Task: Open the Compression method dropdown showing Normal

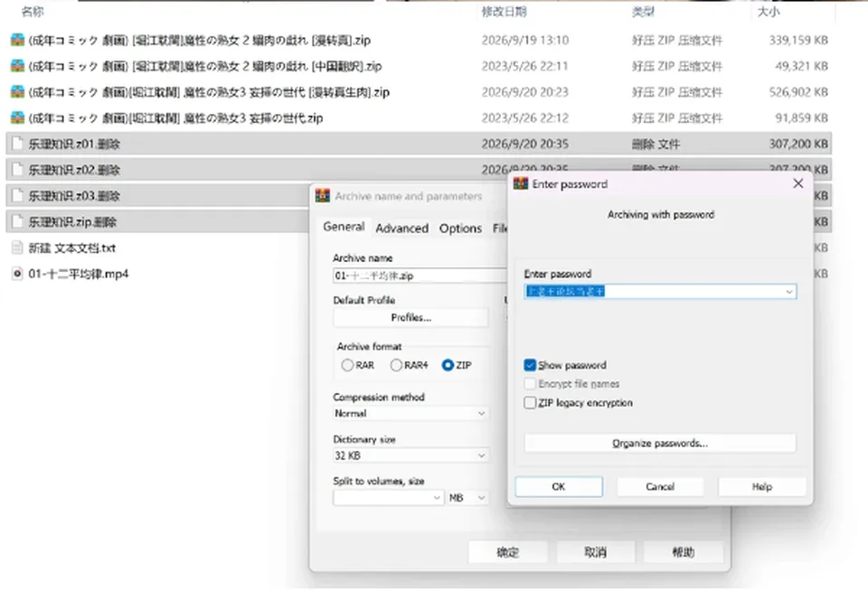Action: point(410,413)
